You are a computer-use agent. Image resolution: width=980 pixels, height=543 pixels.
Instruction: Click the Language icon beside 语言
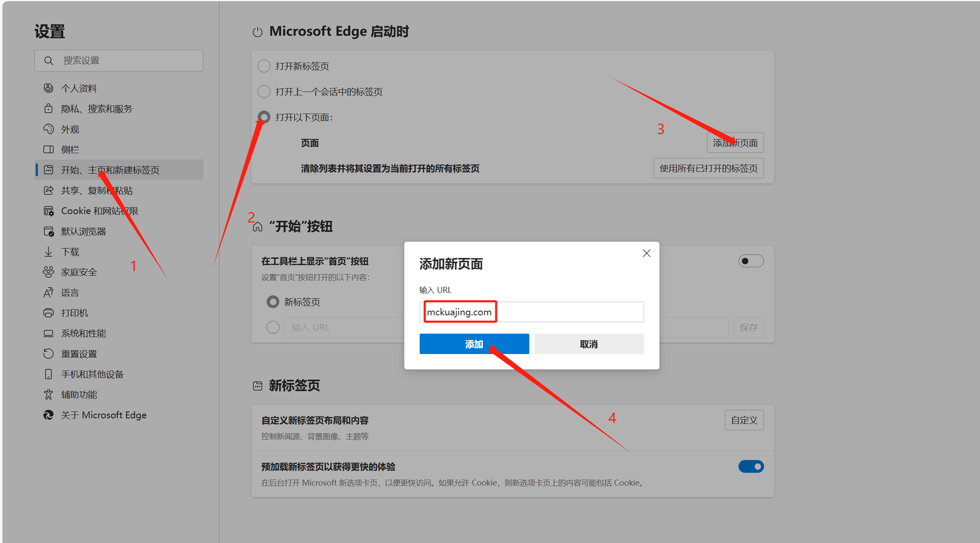coord(48,292)
